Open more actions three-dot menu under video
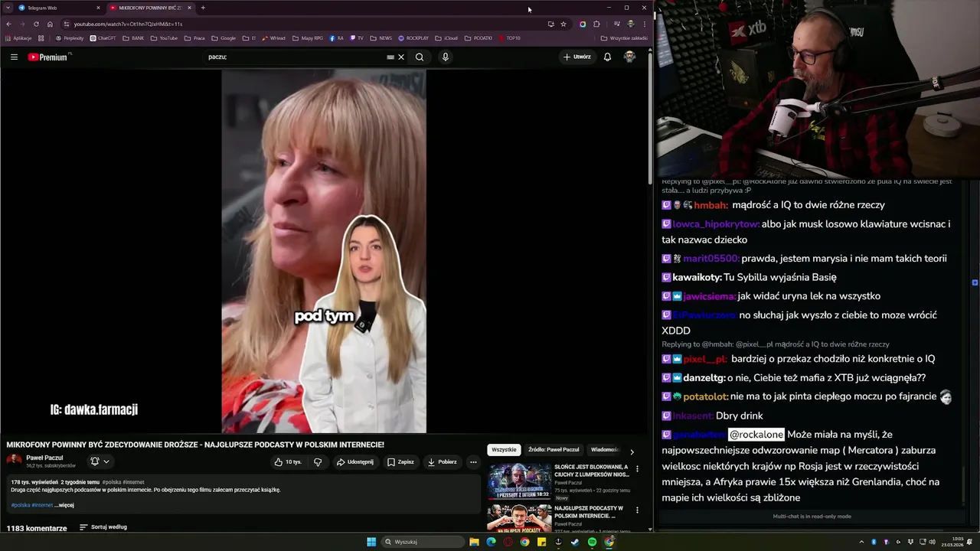Viewport: 980px width, 551px height. tap(473, 461)
